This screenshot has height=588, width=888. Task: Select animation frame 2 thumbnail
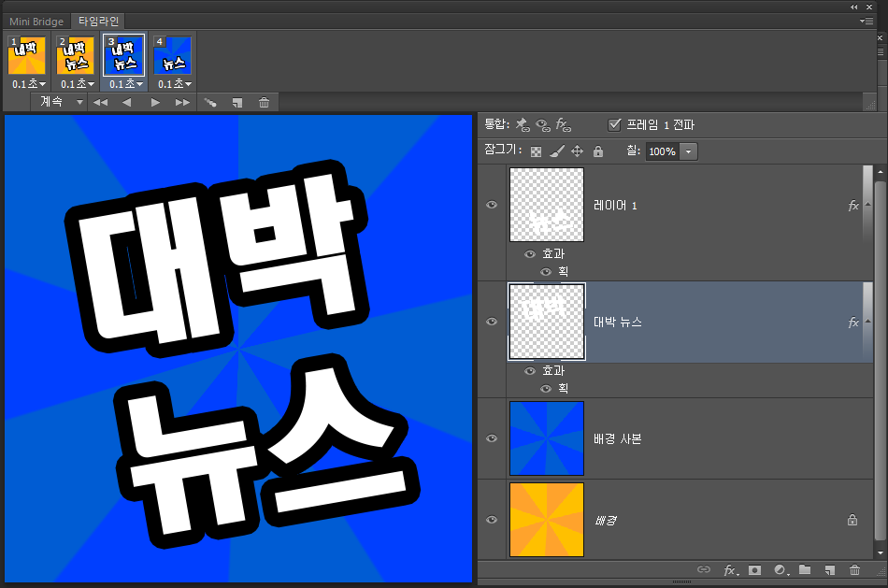pyautogui.click(x=76, y=55)
